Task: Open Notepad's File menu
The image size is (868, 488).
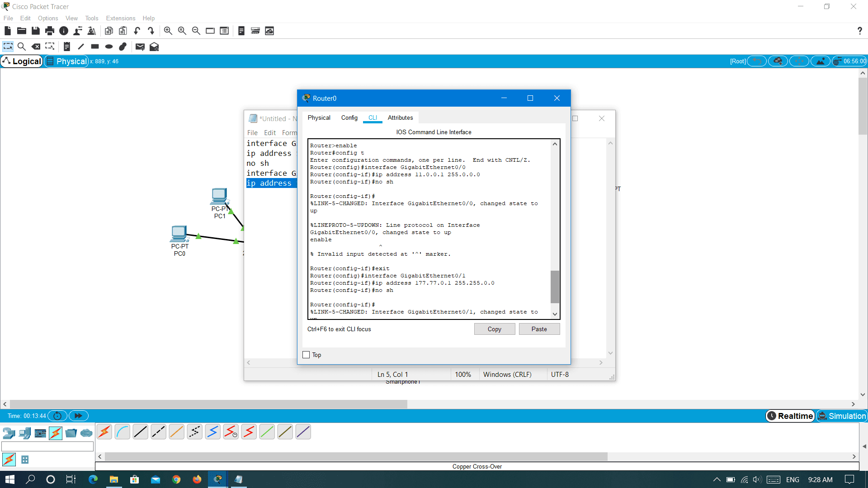Action: [x=252, y=132]
